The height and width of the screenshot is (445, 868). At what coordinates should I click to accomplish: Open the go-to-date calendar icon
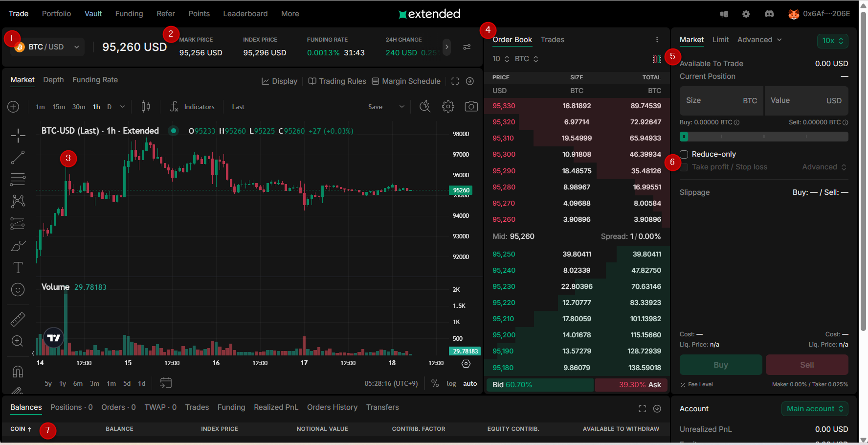(x=166, y=383)
